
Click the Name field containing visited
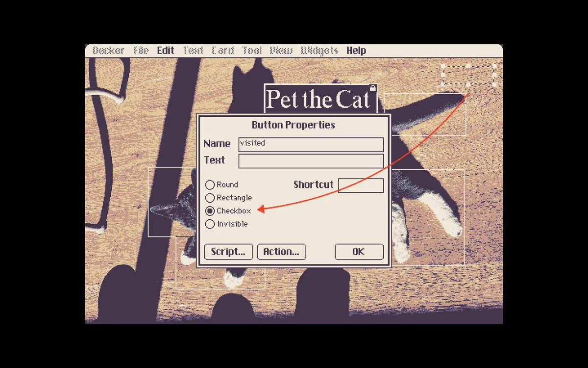coord(311,144)
